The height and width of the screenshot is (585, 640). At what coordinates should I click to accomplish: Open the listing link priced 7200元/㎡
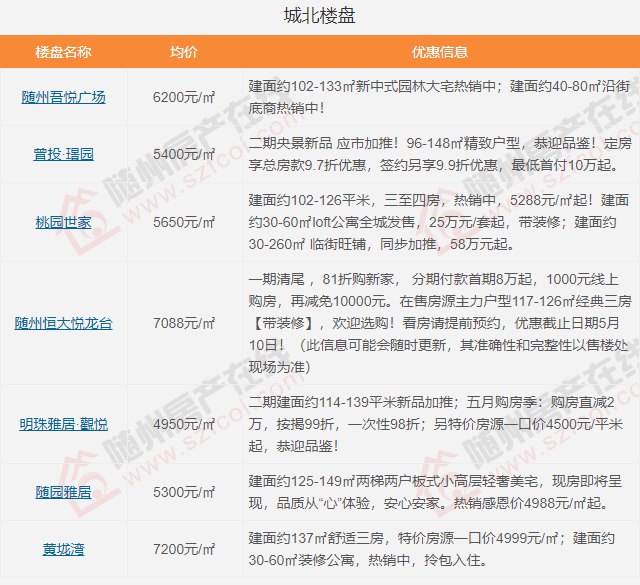pyautogui.click(x=63, y=549)
